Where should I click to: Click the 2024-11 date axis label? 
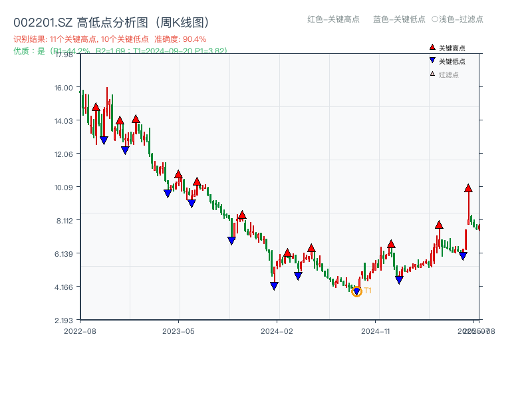(375, 331)
